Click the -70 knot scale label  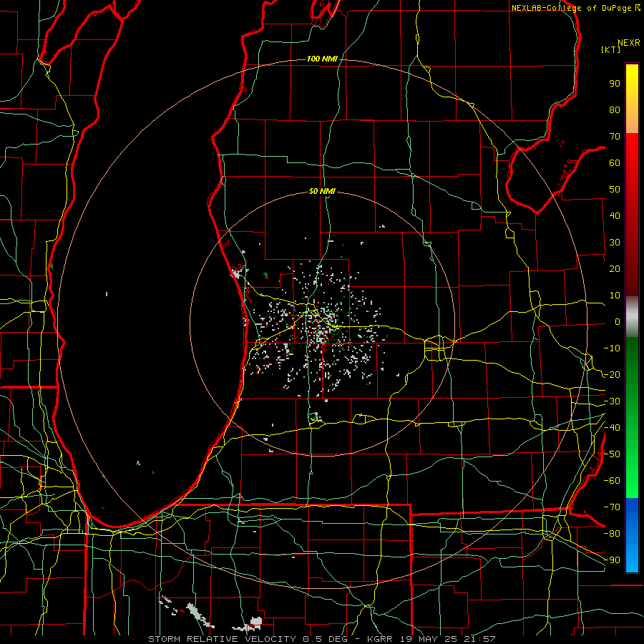click(x=612, y=507)
